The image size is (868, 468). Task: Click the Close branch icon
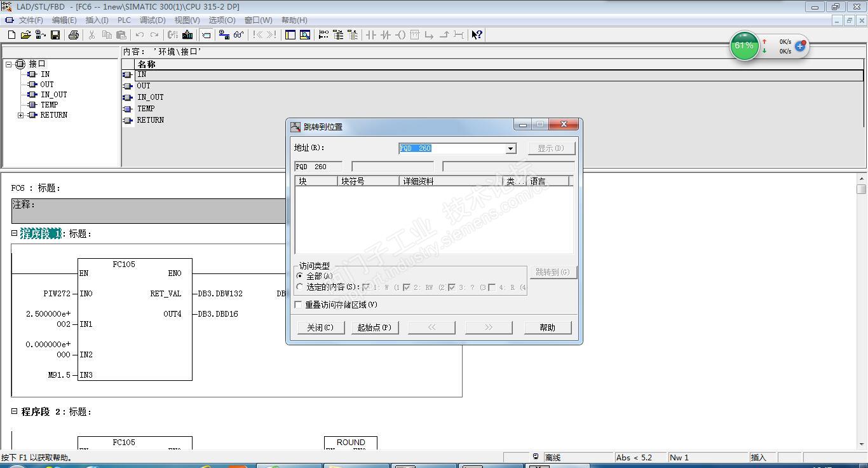tap(444, 35)
